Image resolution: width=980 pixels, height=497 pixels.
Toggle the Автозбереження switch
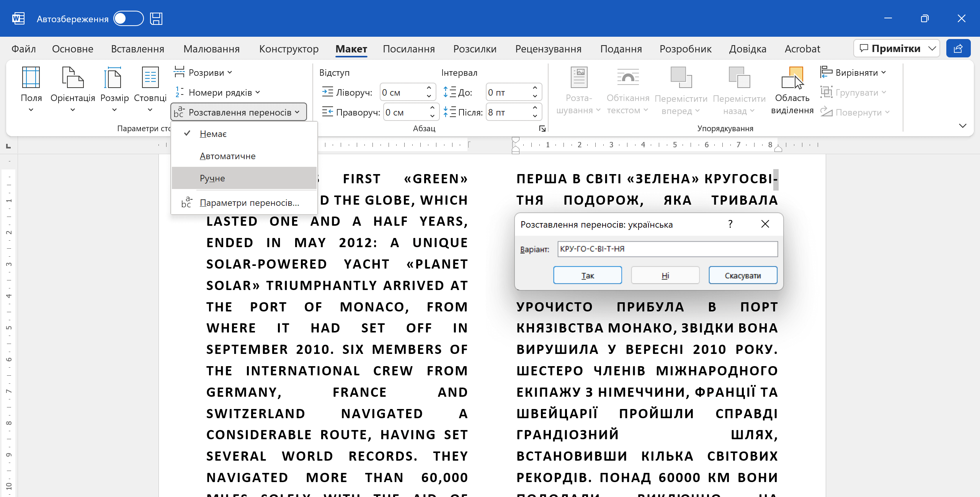(129, 19)
